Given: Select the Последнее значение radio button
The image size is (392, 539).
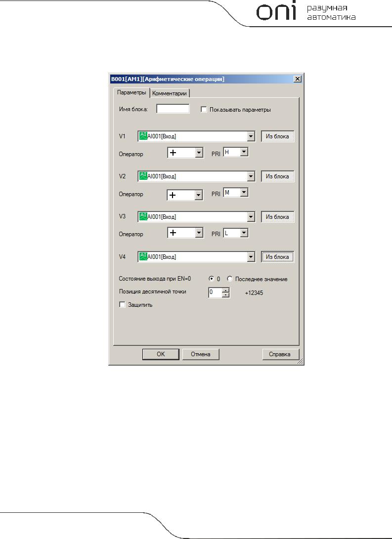Looking at the screenshot, I should (x=230, y=279).
